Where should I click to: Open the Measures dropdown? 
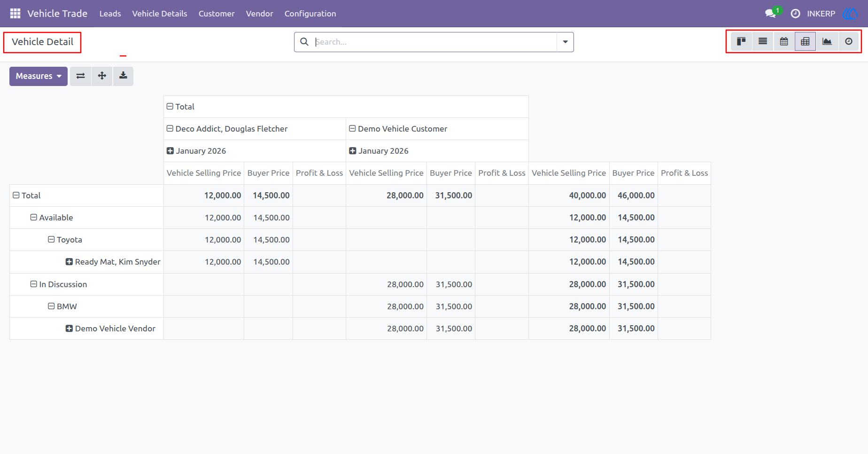[39, 76]
